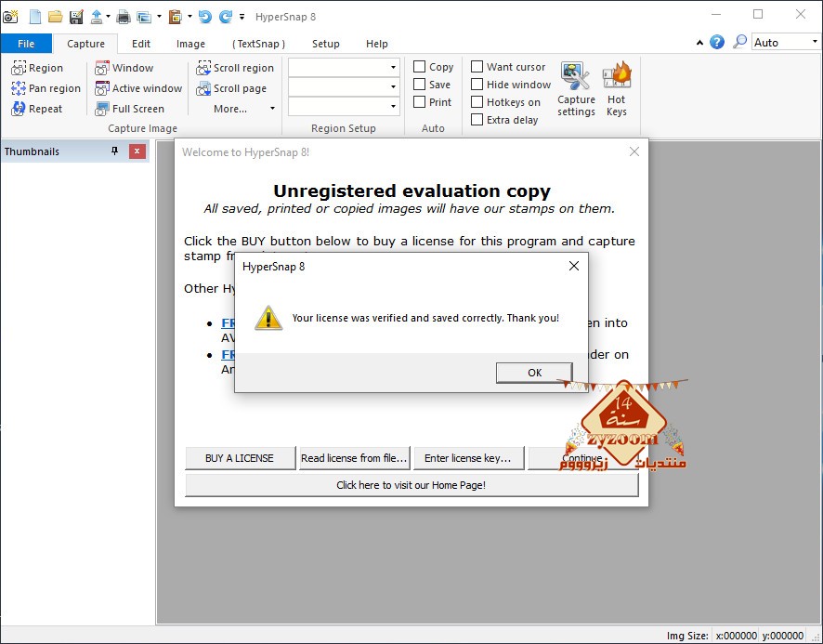Click BUY A LICENSE button
The width and height of the screenshot is (823, 644).
[240, 458]
